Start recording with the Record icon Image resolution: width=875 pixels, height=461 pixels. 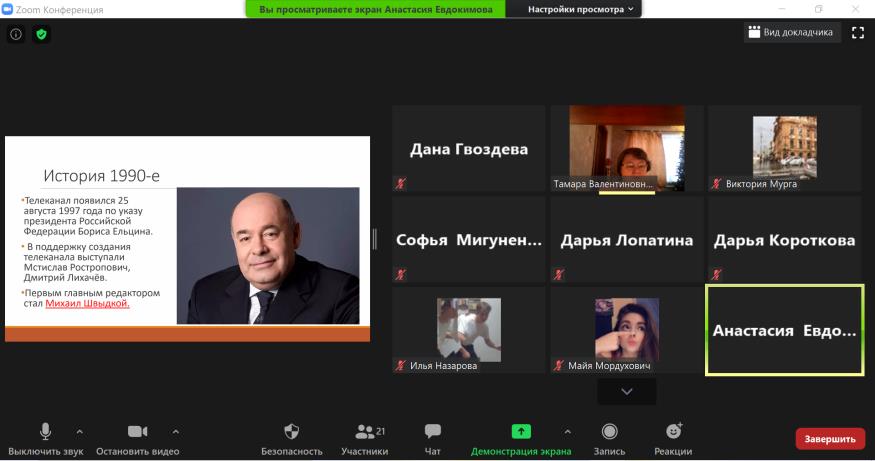click(609, 431)
